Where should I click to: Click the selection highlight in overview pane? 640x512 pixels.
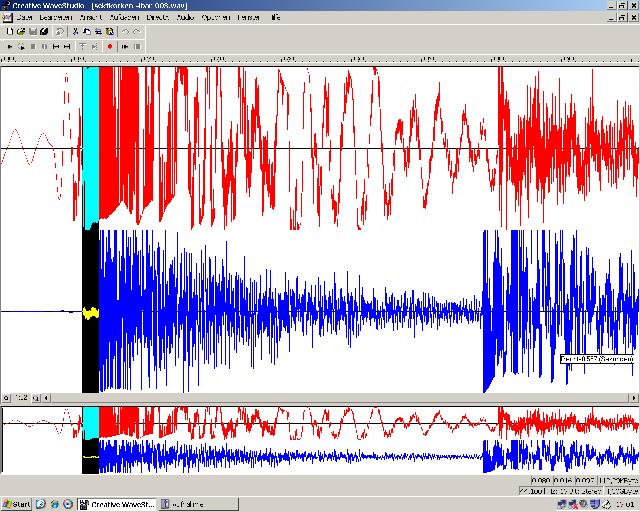[91, 440]
